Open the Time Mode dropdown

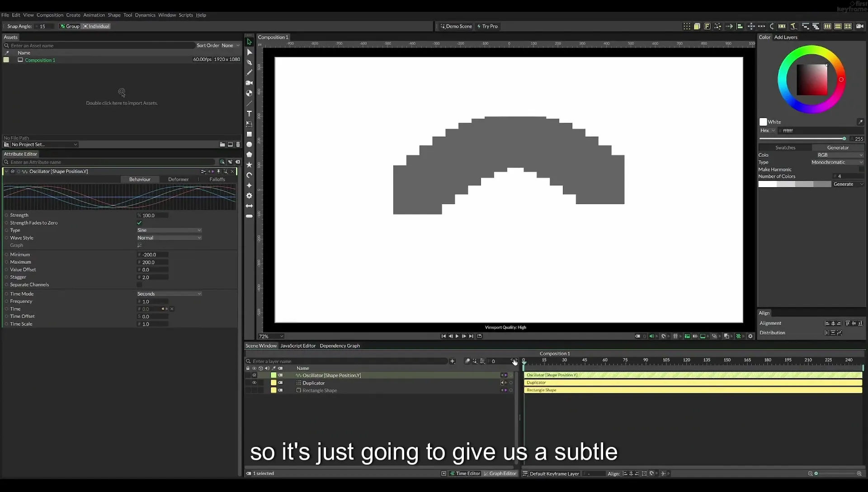[x=169, y=294]
